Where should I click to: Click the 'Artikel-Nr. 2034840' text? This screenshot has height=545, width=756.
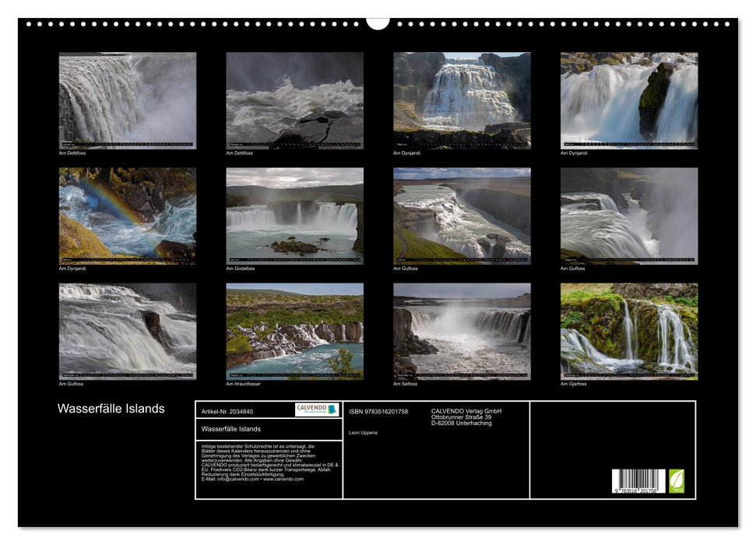(227, 410)
